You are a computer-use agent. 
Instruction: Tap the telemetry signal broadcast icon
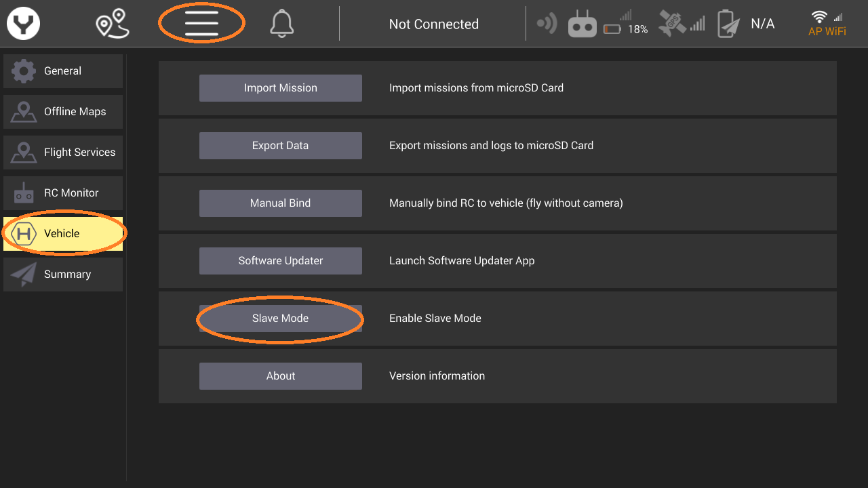[x=546, y=24]
